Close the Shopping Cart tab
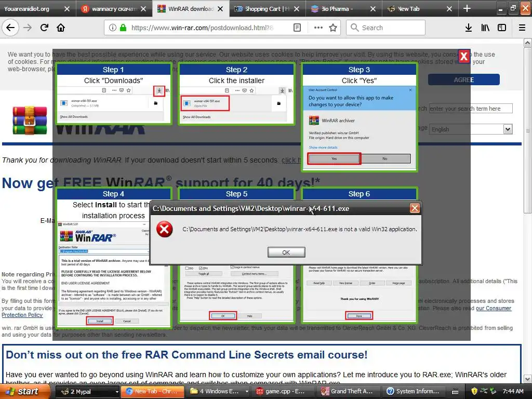Image resolution: width=532 pixels, height=399 pixels. (x=297, y=9)
